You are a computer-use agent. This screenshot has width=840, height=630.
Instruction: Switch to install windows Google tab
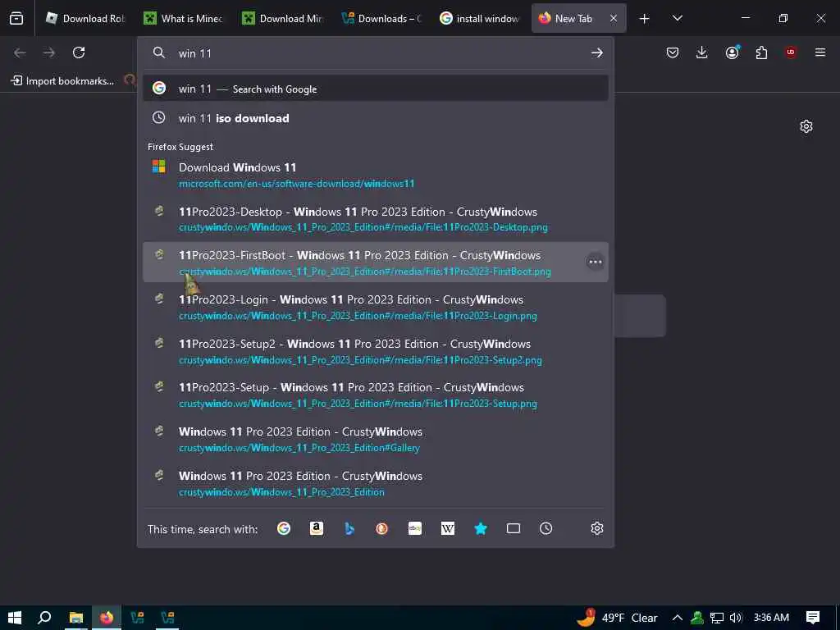point(479,18)
